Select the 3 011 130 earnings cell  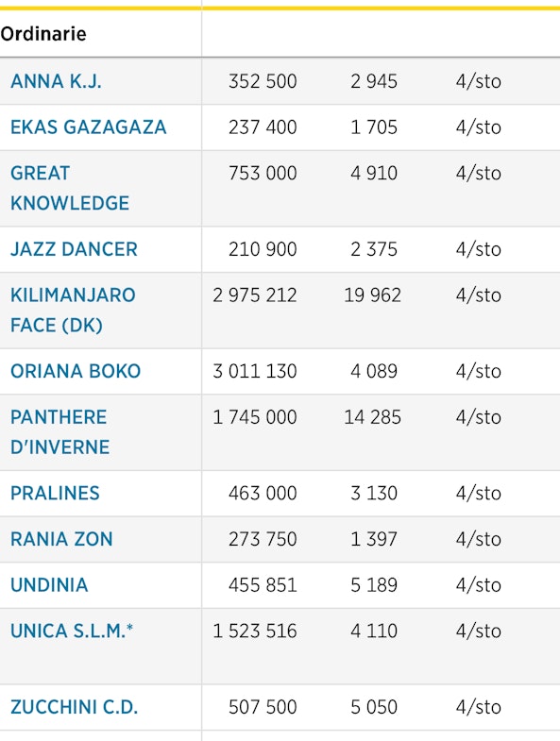255,371
